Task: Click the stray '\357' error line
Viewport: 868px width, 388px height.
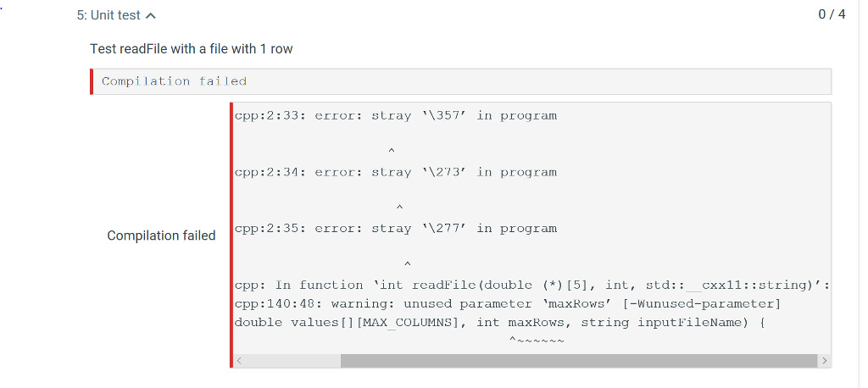Action: 396,116
